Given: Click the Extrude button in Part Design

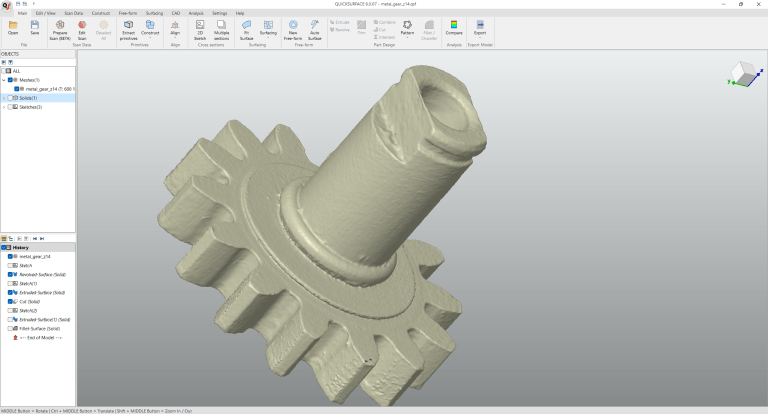Looking at the screenshot, I should 340,22.
